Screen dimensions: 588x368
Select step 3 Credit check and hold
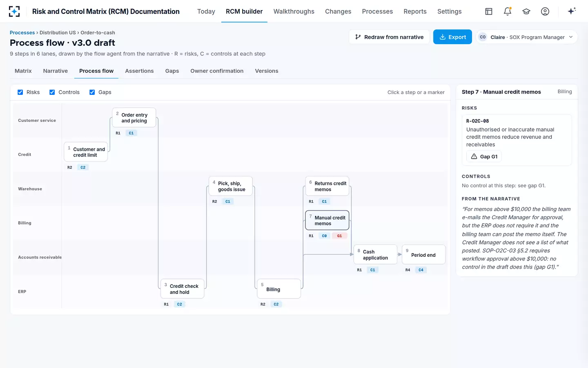tap(182, 289)
